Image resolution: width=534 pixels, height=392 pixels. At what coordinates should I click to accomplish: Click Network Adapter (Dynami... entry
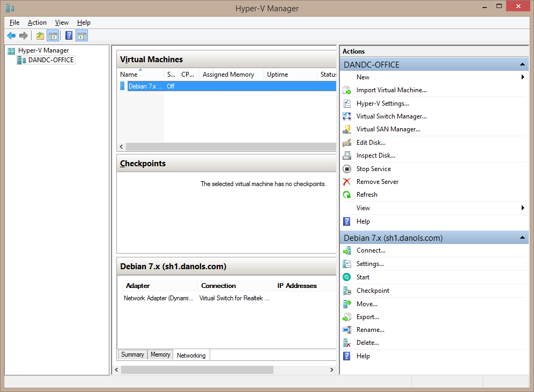(x=158, y=298)
